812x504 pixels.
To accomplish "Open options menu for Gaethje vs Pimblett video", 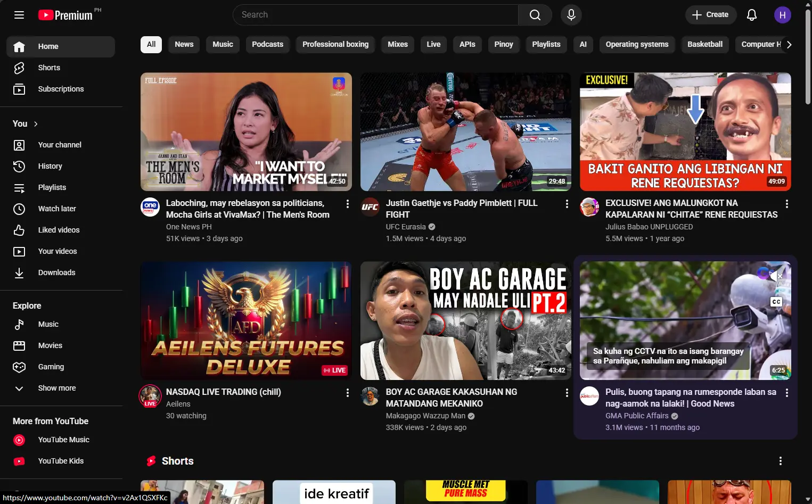I will [x=567, y=204].
